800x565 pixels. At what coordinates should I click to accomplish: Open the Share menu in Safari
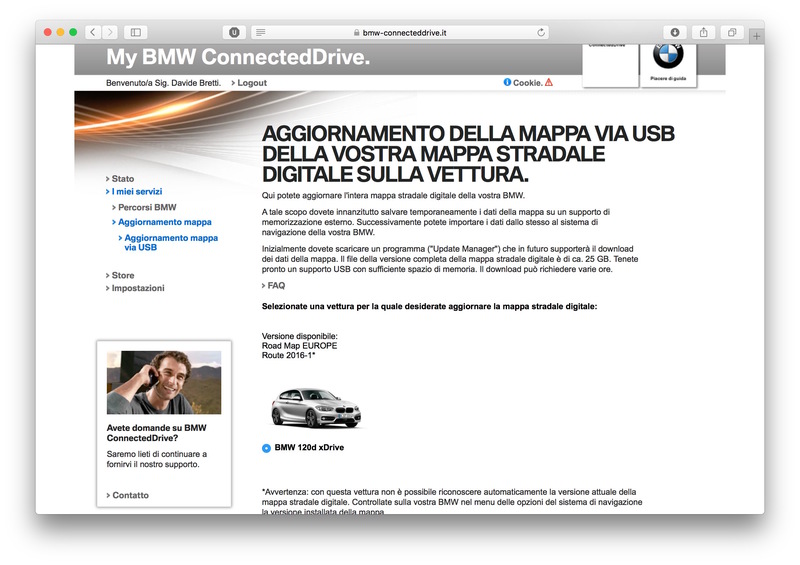tap(704, 32)
